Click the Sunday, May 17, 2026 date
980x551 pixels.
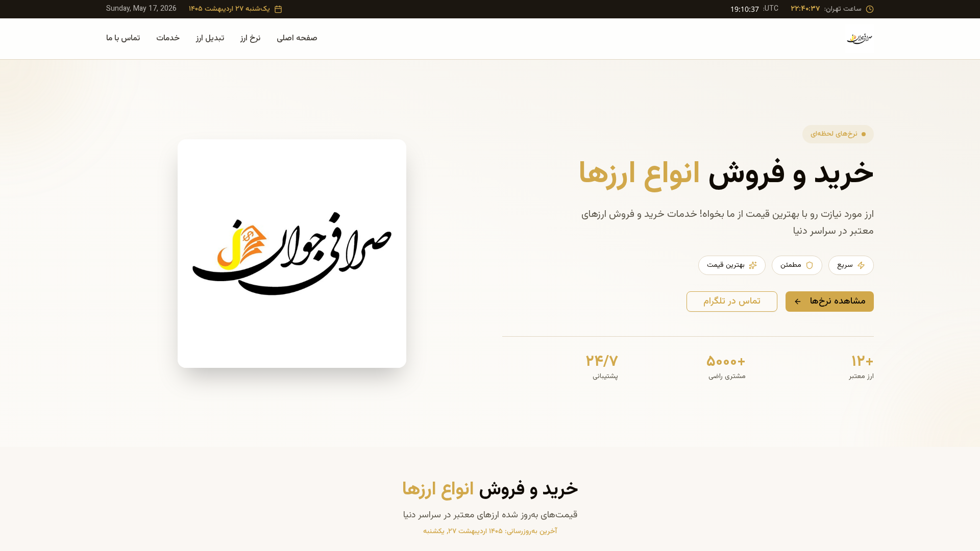[x=141, y=9]
